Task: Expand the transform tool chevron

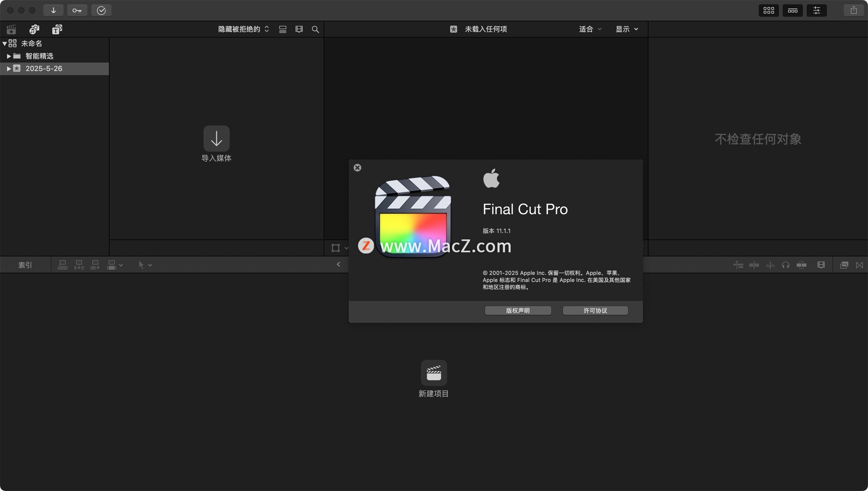Action: pyautogui.click(x=346, y=248)
